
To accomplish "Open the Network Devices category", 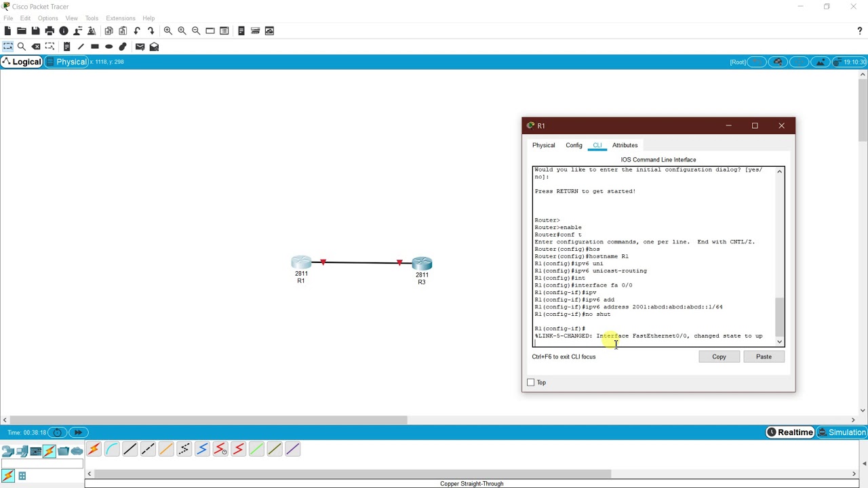I will 8,451.
